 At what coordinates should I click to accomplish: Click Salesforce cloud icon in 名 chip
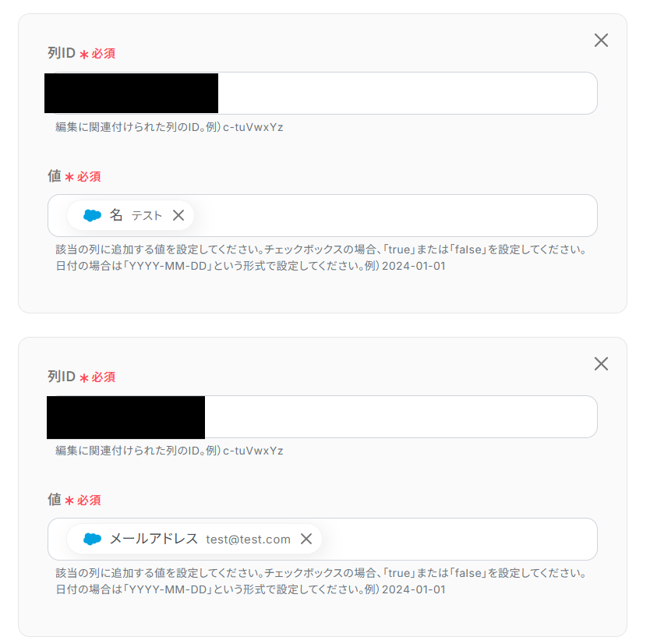click(x=92, y=215)
